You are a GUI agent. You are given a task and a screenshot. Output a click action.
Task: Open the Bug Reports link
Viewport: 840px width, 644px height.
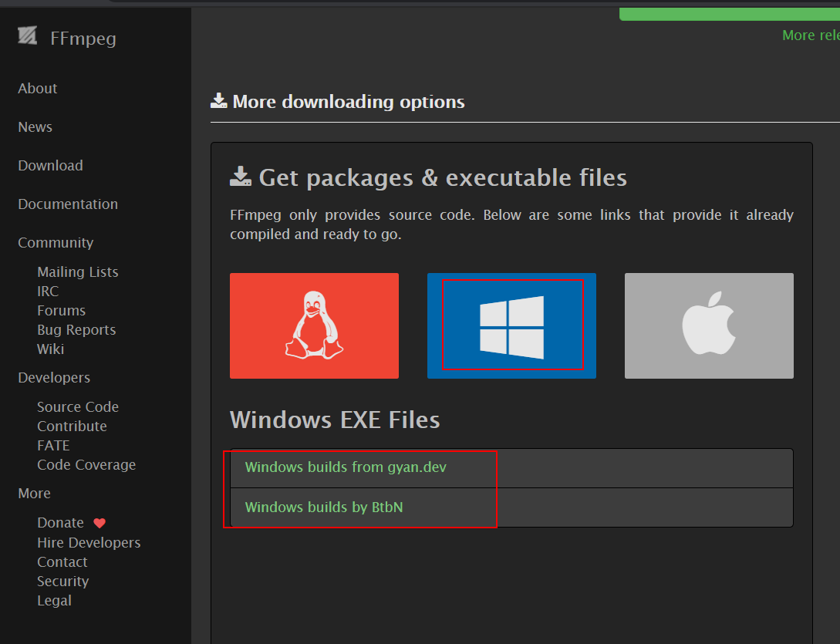[76, 330]
